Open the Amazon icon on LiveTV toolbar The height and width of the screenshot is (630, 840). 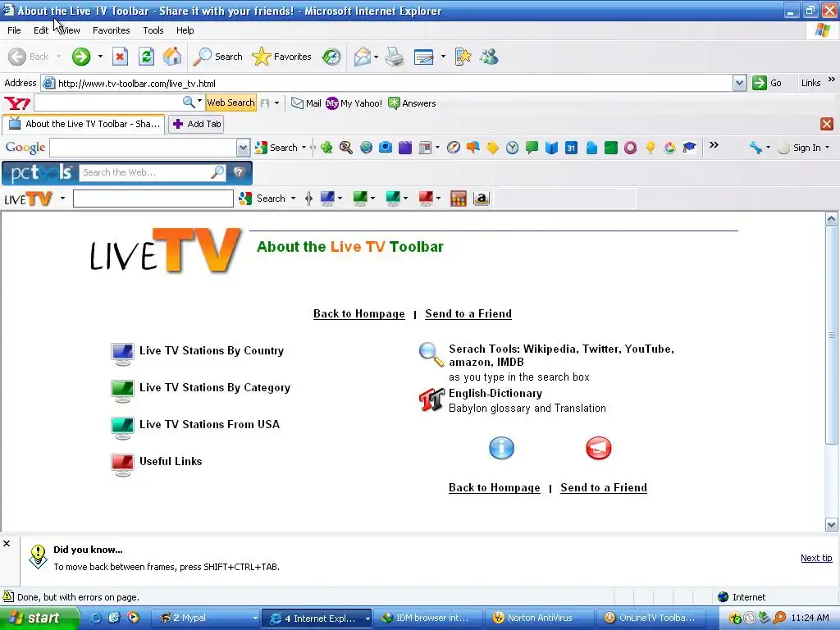tap(481, 199)
